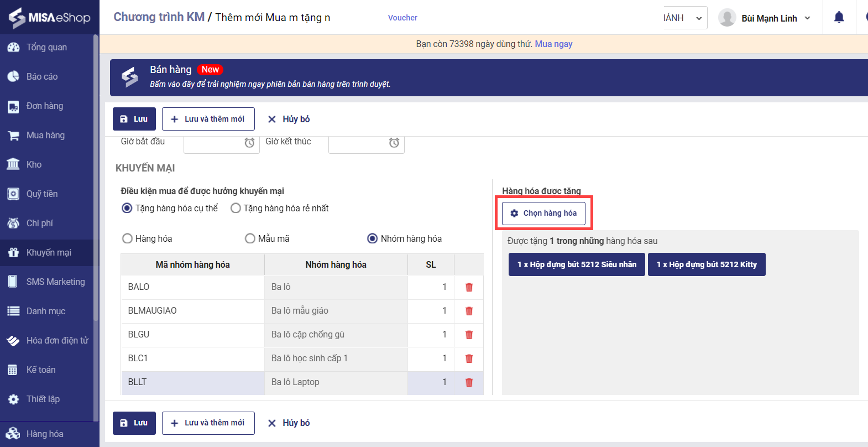Select the 'Mẫu mã' radio option

250,238
